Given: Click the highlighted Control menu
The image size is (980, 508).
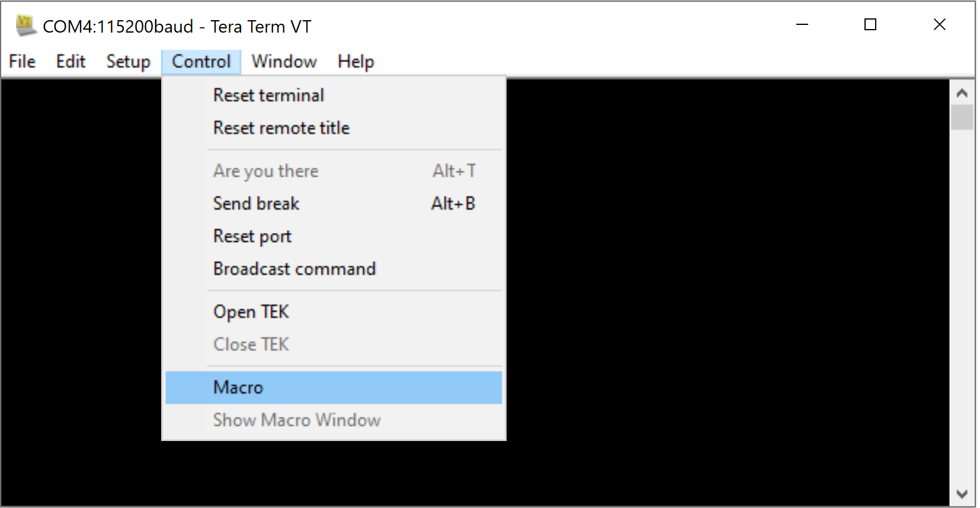Looking at the screenshot, I should [201, 61].
